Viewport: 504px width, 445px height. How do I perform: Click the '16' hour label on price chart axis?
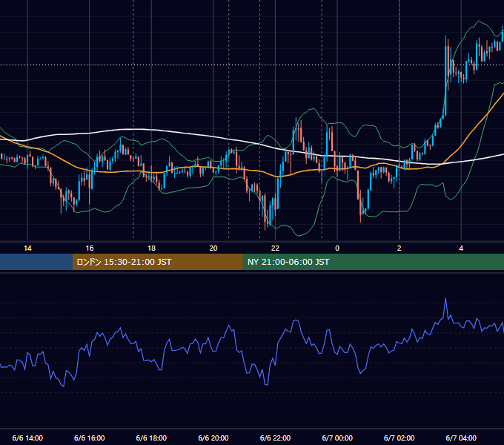[x=90, y=248]
